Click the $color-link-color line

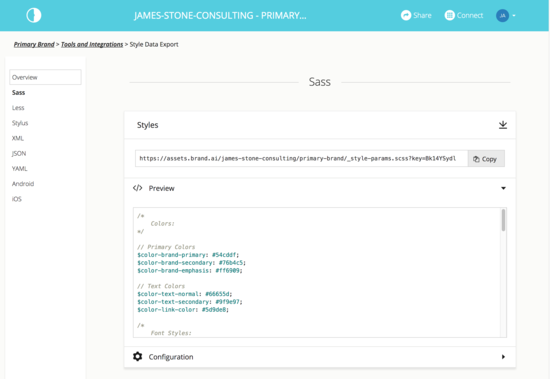[x=183, y=310]
